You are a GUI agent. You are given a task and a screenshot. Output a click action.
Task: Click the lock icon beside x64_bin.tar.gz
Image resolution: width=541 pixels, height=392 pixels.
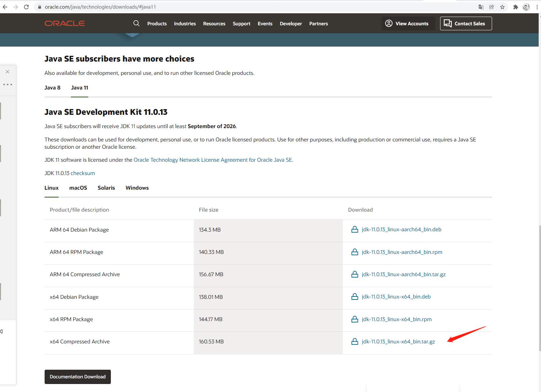(x=355, y=341)
